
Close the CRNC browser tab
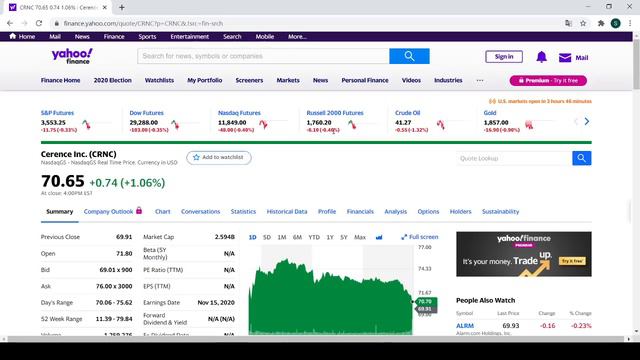point(104,7)
